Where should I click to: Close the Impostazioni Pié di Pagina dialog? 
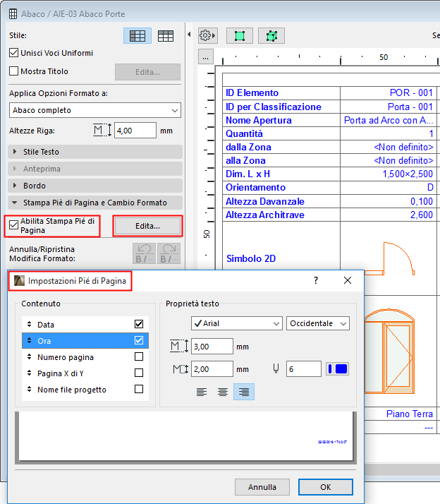tap(348, 280)
